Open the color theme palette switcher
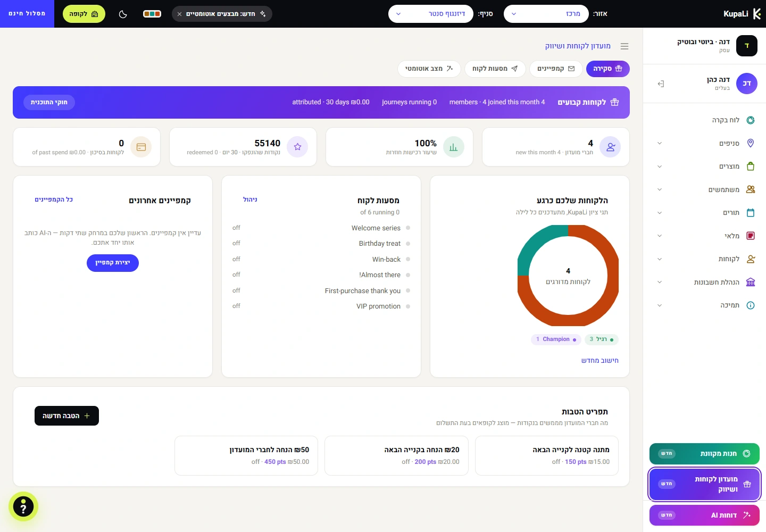This screenshot has width=766, height=532. (x=152, y=14)
